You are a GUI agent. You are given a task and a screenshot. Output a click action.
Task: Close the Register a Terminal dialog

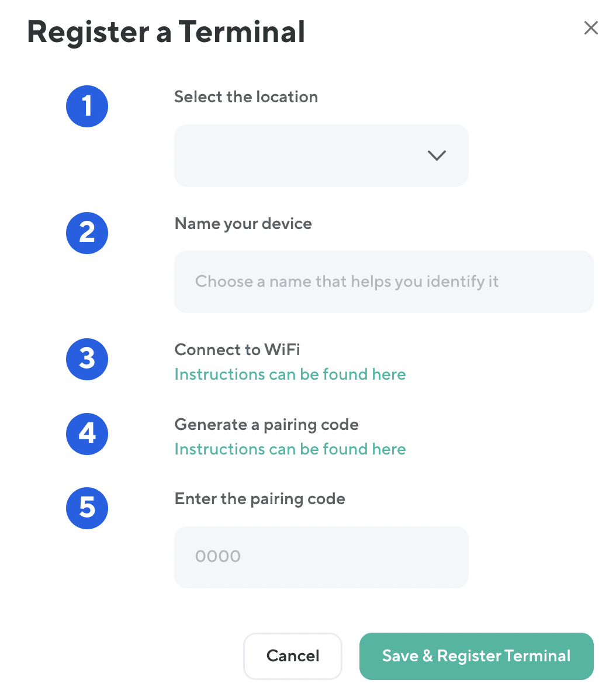click(591, 28)
